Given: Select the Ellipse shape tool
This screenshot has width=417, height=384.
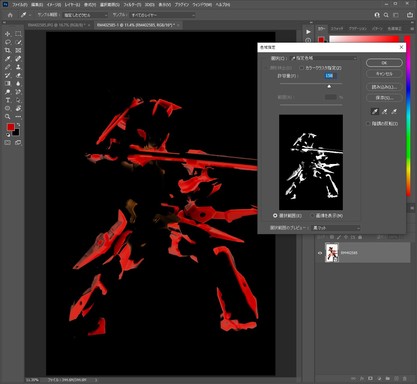Looking at the screenshot, I should 7,108.
